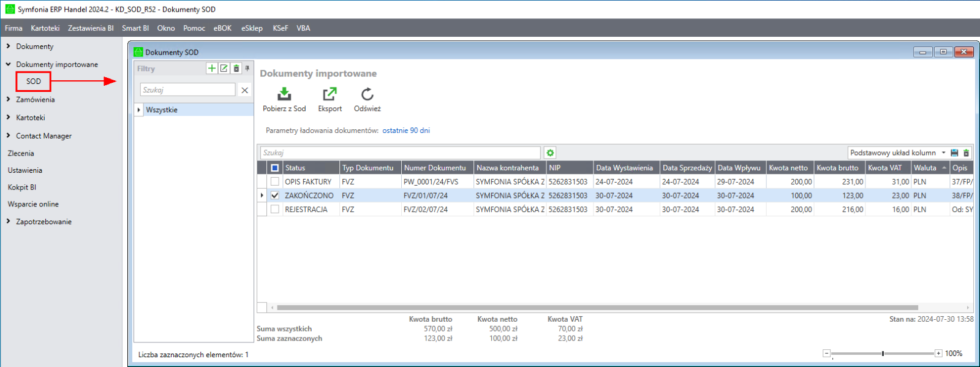Add a new filter with the green plus
This screenshot has width=980, height=367.
click(x=212, y=69)
